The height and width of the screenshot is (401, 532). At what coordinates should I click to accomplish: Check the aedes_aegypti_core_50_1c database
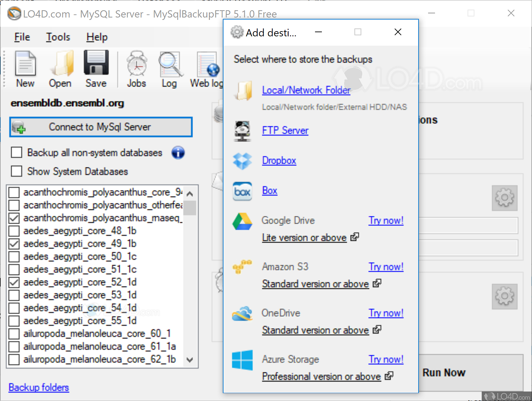tap(14, 256)
